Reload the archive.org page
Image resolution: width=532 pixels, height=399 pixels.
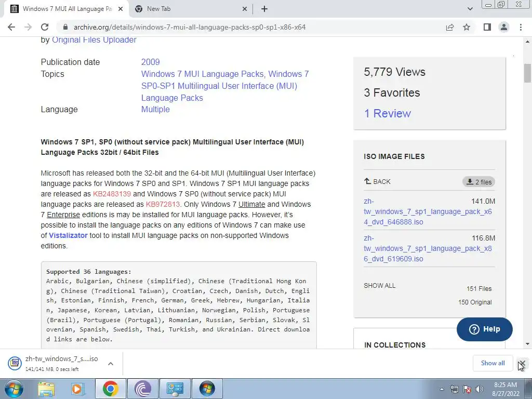click(x=45, y=27)
